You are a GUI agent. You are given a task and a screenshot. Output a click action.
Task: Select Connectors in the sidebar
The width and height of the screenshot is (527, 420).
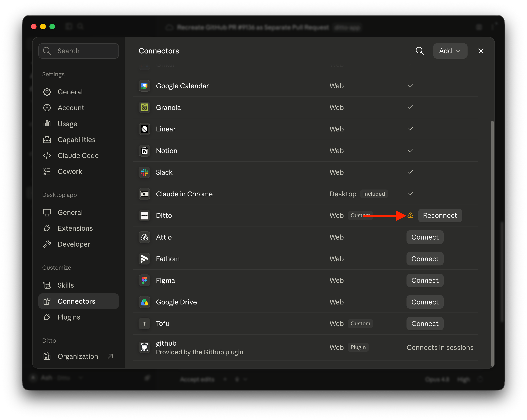79,301
